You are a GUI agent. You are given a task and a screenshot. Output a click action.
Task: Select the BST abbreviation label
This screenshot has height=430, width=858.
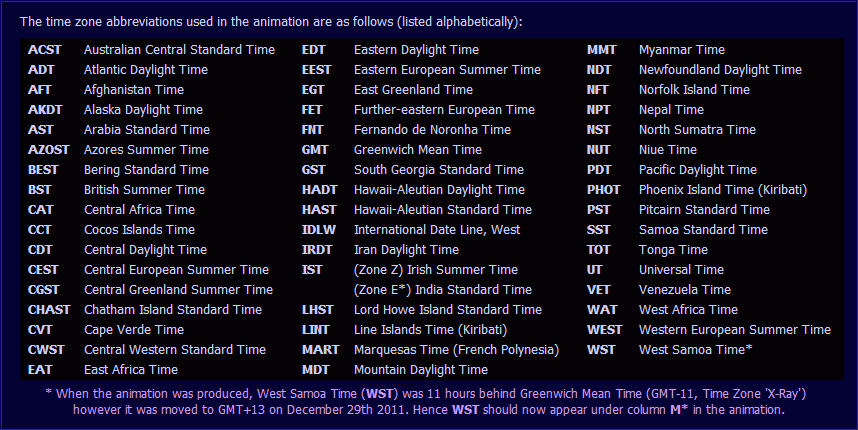pyautogui.click(x=40, y=190)
